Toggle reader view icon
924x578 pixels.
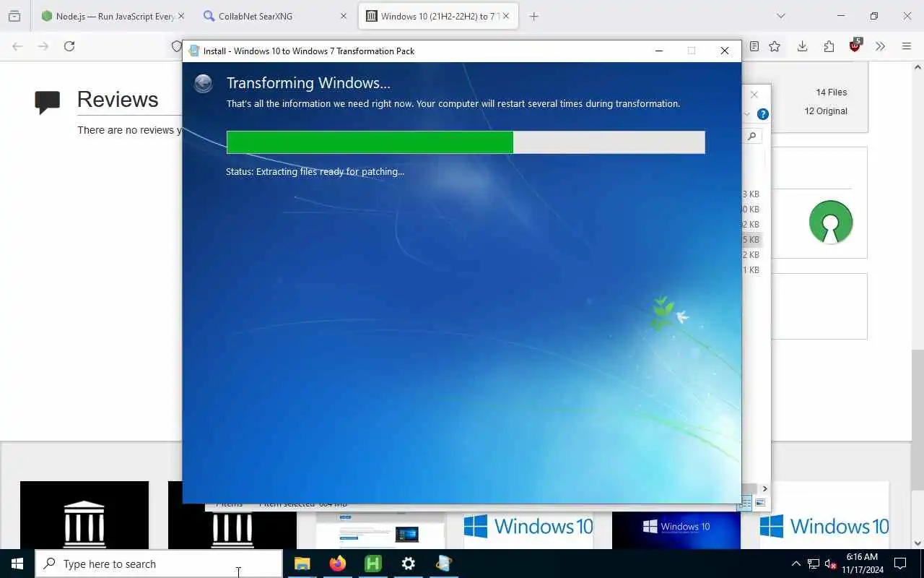754,46
